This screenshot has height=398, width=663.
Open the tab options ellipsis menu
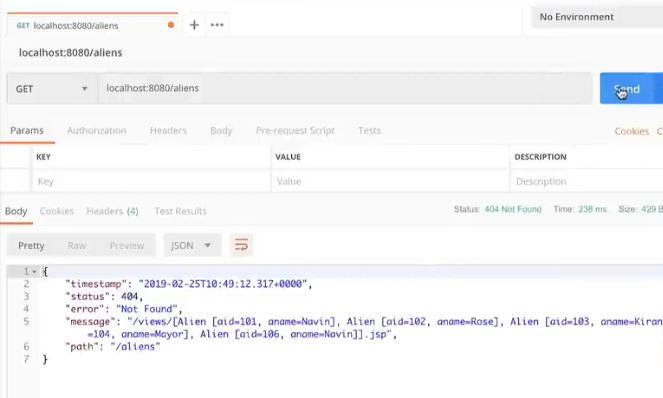tap(217, 25)
